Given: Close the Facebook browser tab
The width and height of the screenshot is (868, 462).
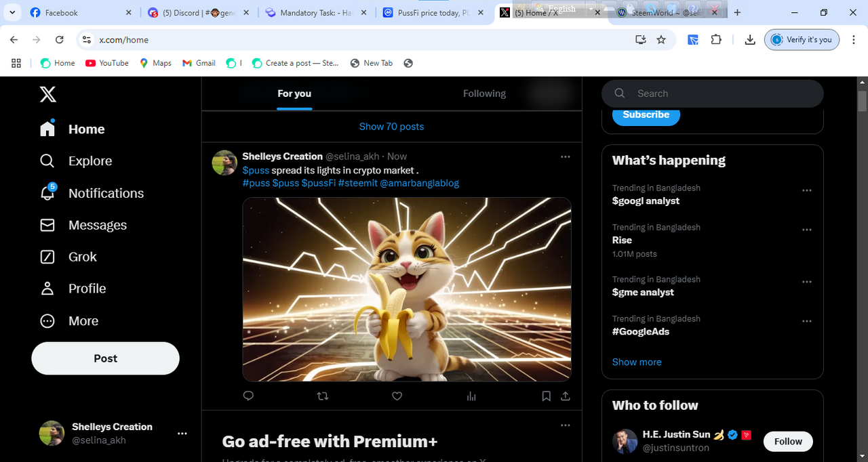Looking at the screenshot, I should [129, 12].
